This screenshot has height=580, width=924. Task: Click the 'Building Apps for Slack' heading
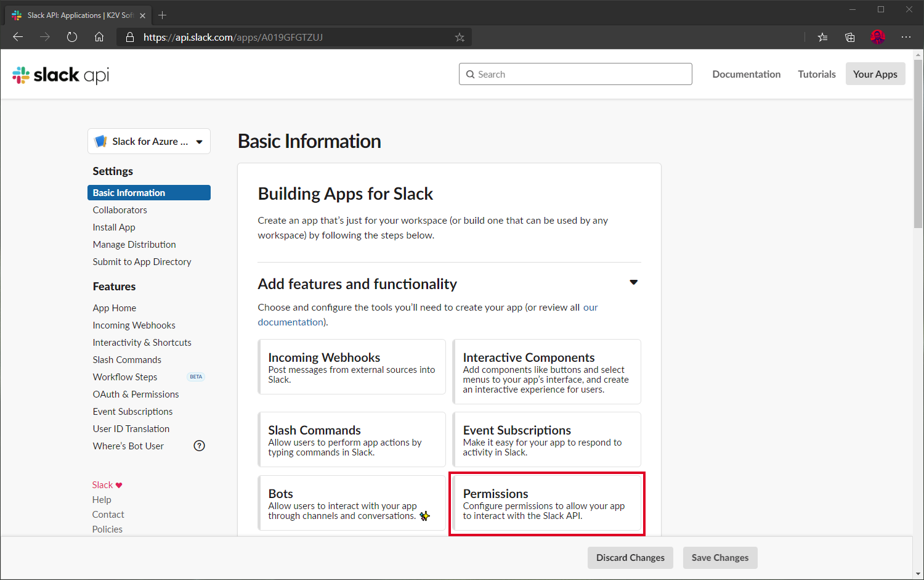pos(345,194)
